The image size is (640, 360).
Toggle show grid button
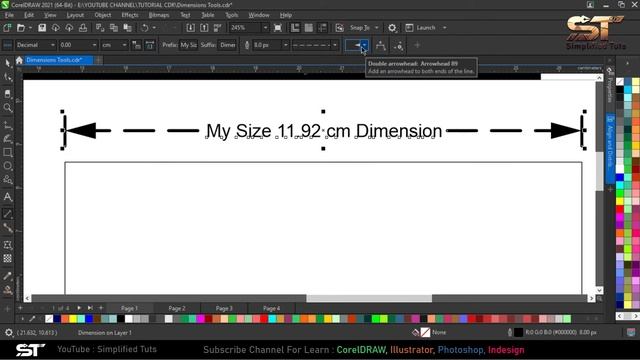[309, 28]
